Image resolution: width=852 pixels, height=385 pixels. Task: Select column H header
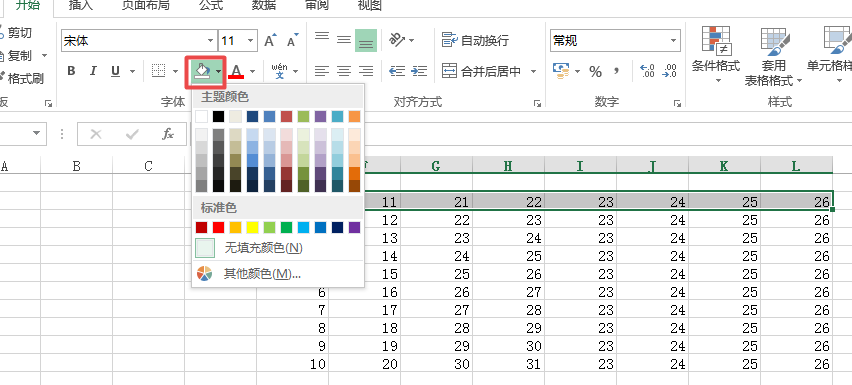[508, 166]
